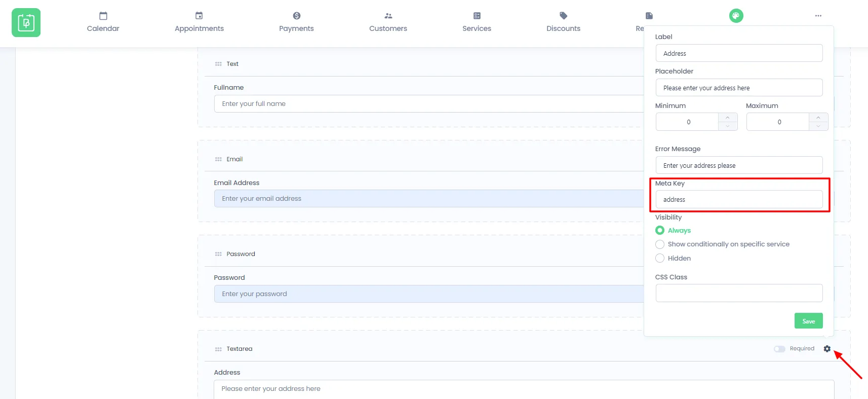The height and width of the screenshot is (399, 868).
Task: Open the Payments section
Action: (x=296, y=22)
